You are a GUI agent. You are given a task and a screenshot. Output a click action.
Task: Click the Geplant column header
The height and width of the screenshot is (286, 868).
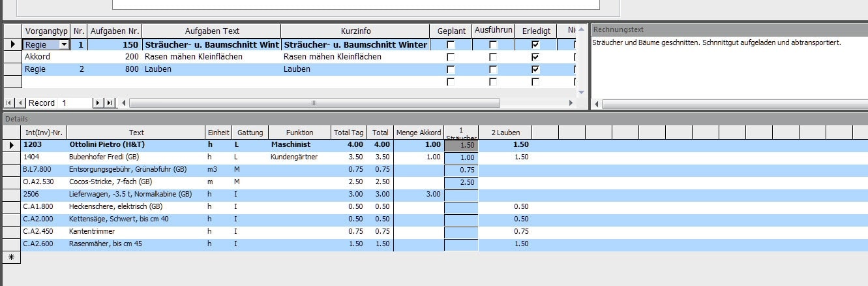(451, 31)
